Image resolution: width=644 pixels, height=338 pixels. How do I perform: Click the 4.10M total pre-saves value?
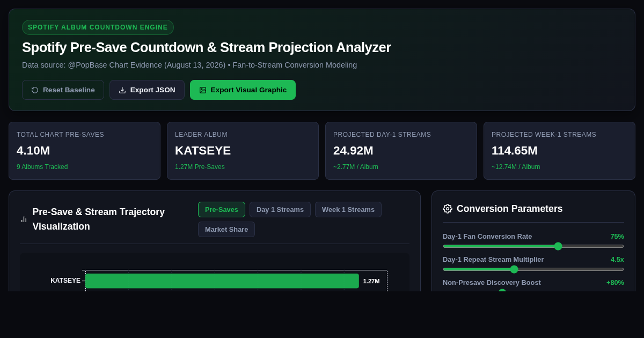(33, 151)
